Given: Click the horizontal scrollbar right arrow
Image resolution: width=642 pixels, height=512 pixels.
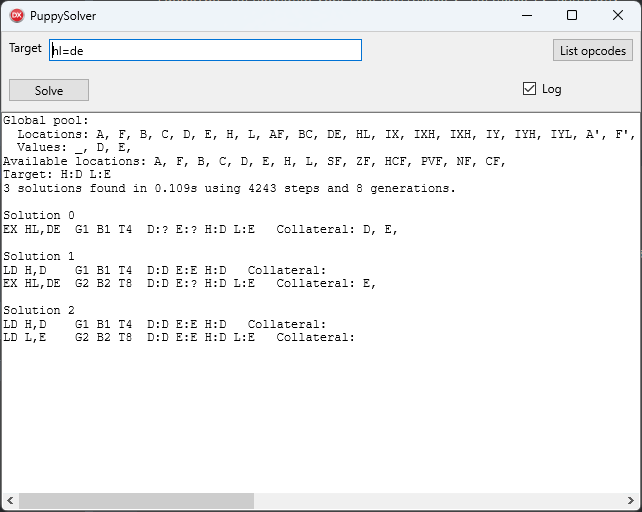Looking at the screenshot, I should (631, 501).
